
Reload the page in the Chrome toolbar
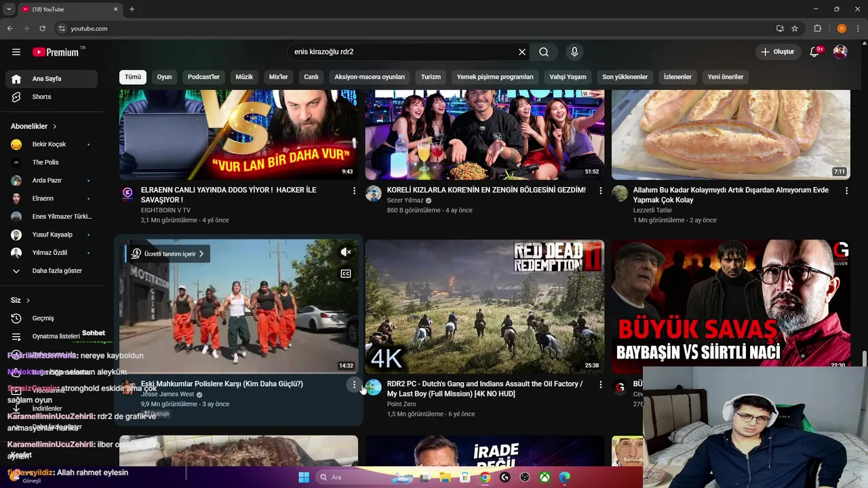tap(42, 28)
